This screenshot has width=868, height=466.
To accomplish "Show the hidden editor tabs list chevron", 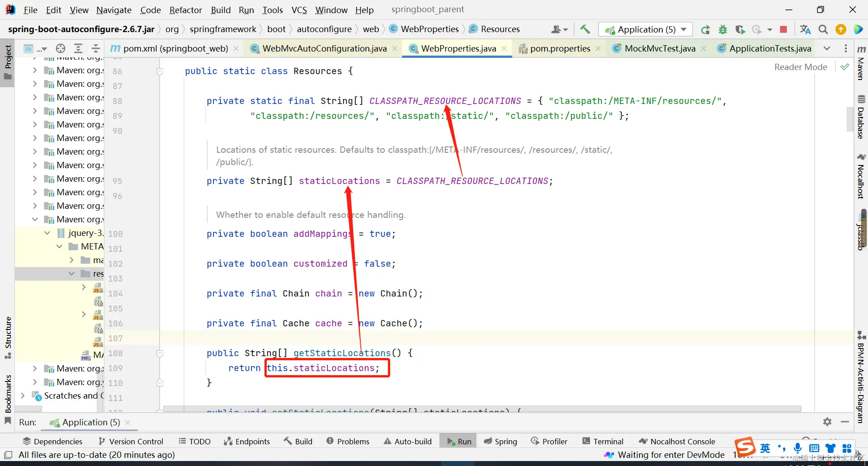I will click(x=827, y=48).
